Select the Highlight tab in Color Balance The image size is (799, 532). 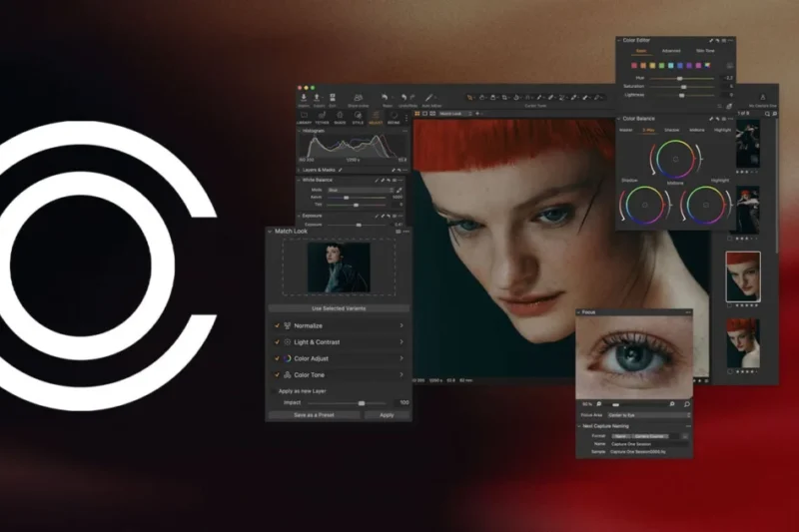[x=722, y=131]
